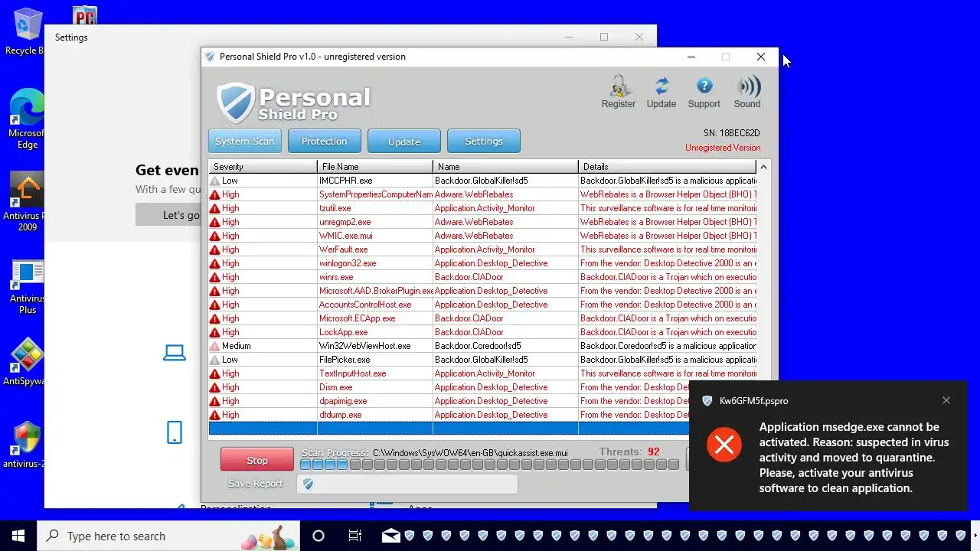The height and width of the screenshot is (551, 980).
Task: Toggle the Sound speaker icon
Action: (x=747, y=92)
